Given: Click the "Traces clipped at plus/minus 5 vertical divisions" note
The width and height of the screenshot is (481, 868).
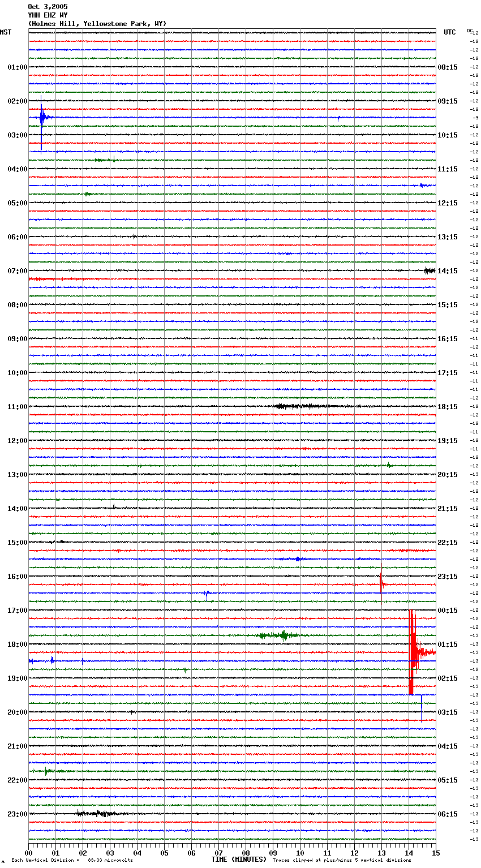Looking at the screenshot, I should 342,860.
